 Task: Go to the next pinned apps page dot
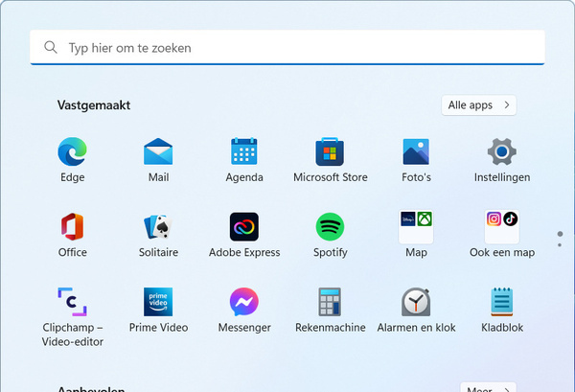click(x=560, y=245)
